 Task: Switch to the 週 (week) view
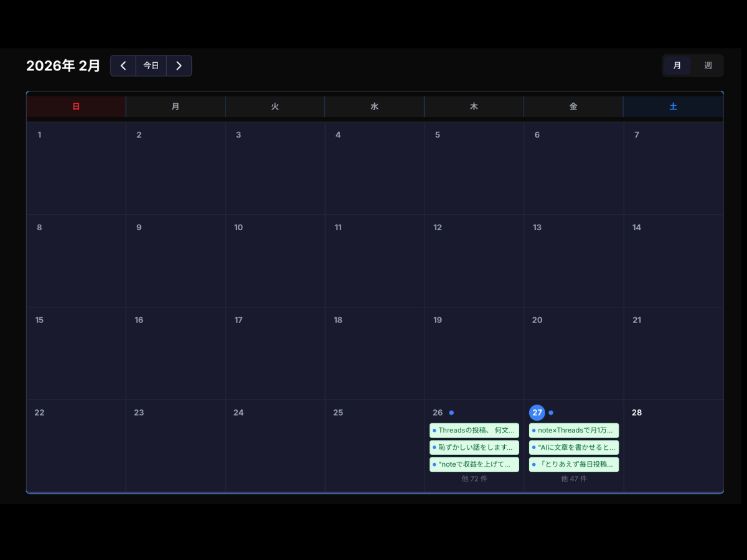coord(708,66)
